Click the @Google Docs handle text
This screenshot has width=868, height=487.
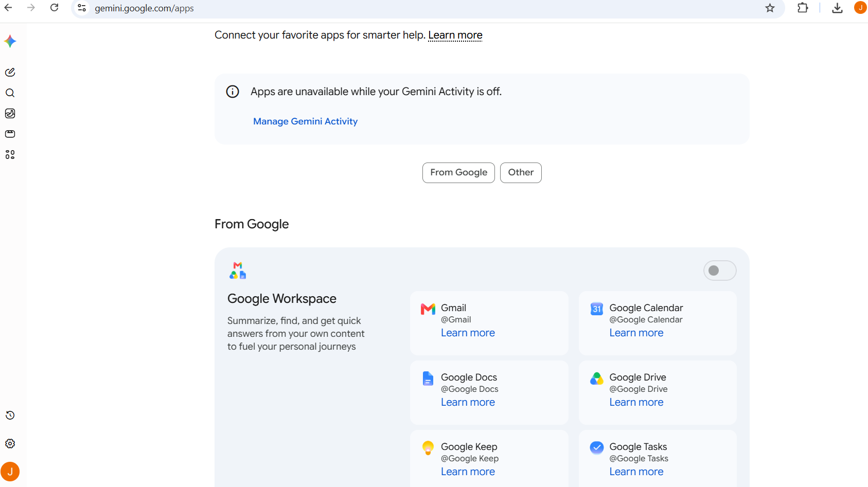point(469,389)
